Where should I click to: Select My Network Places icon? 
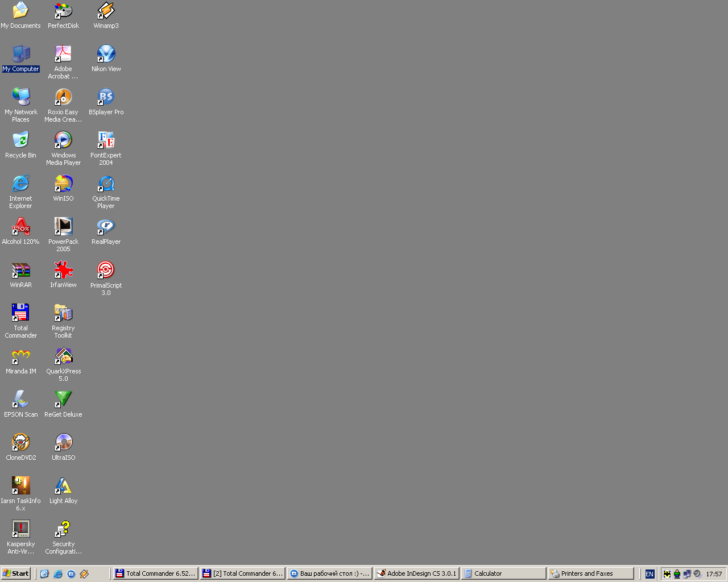coord(20,105)
